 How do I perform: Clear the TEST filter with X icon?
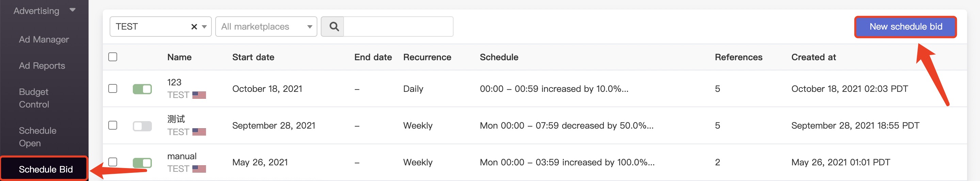tap(194, 27)
